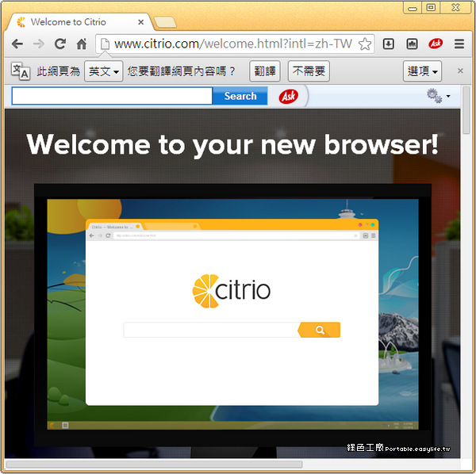Click the horizontal scrollbar at bottom
This screenshot has height=474, width=476.
pyautogui.click(x=154, y=464)
